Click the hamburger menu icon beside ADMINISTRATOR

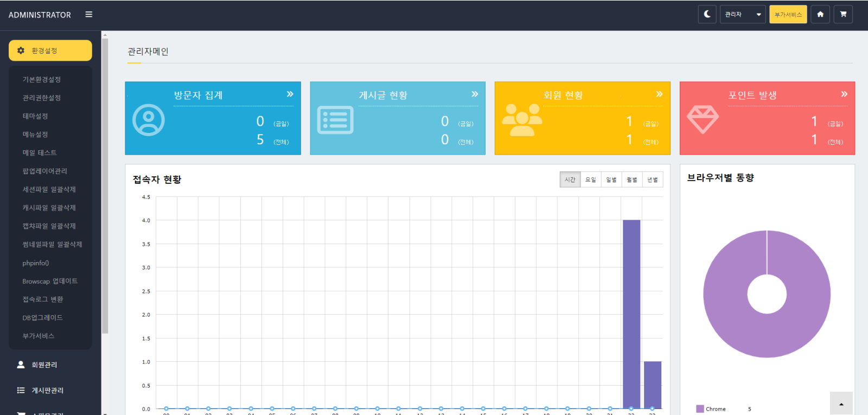click(x=89, y=15)
